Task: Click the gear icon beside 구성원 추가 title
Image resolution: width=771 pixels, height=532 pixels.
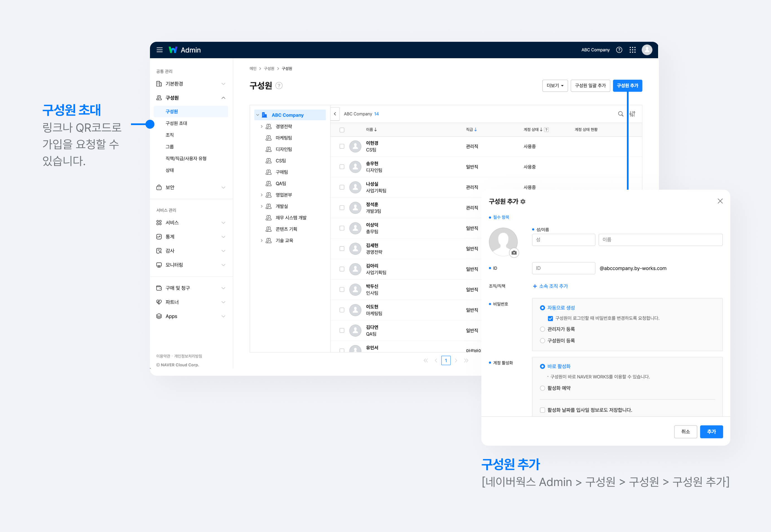Action: point(523,202)
